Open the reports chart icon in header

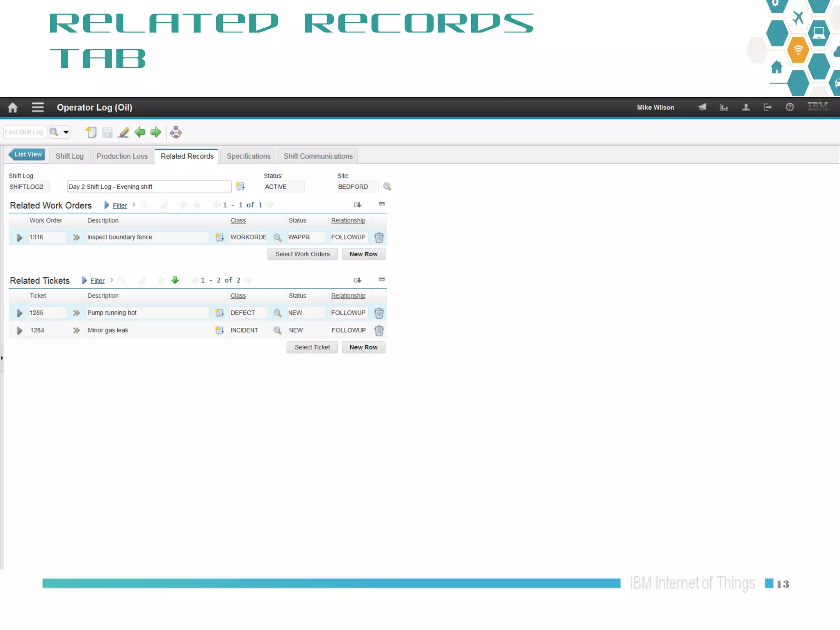point(724,107)
